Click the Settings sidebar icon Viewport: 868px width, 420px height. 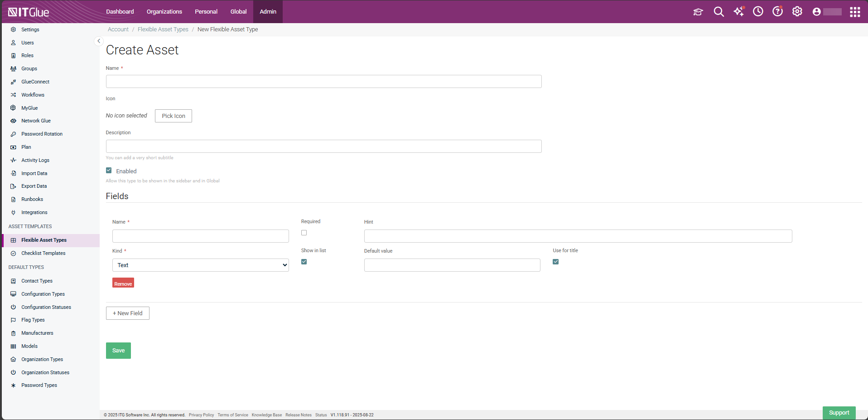pos(13,29)
